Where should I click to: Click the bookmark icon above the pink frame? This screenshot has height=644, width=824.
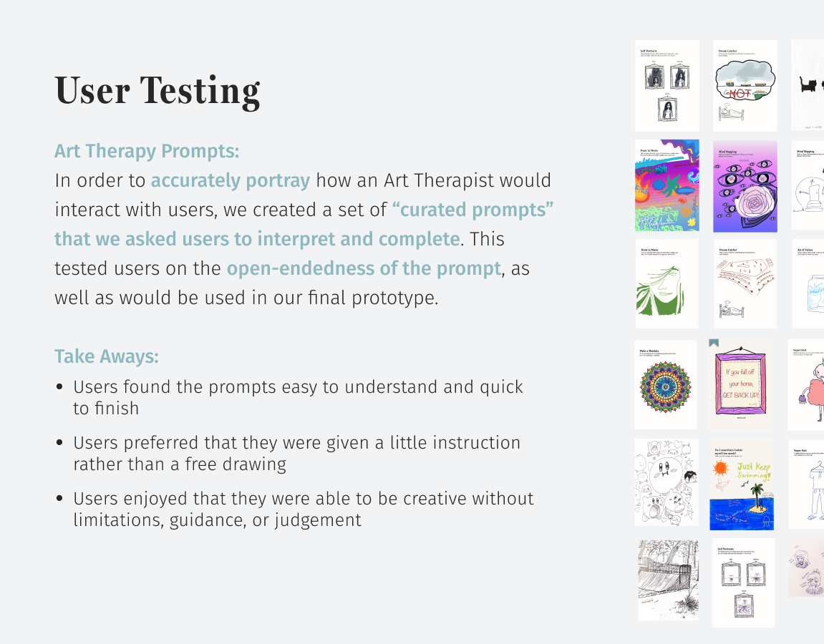714,343
